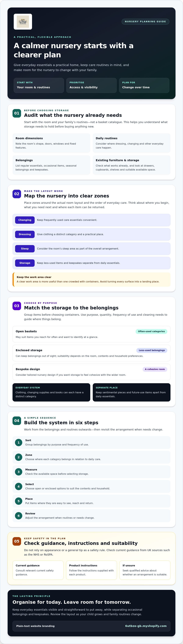
Task: Click the Storage zone pill
Action: 25,263
